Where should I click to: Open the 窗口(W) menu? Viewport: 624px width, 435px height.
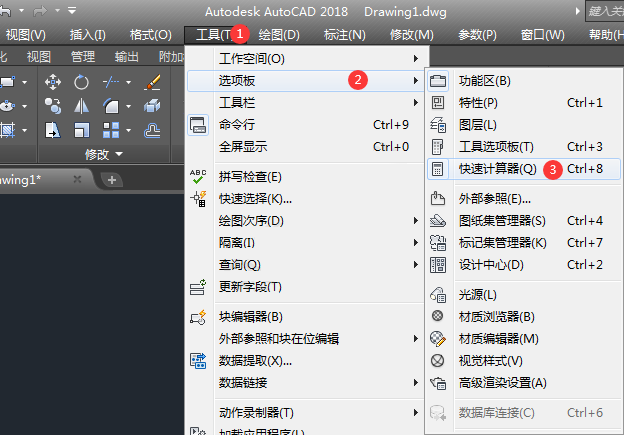542,35
